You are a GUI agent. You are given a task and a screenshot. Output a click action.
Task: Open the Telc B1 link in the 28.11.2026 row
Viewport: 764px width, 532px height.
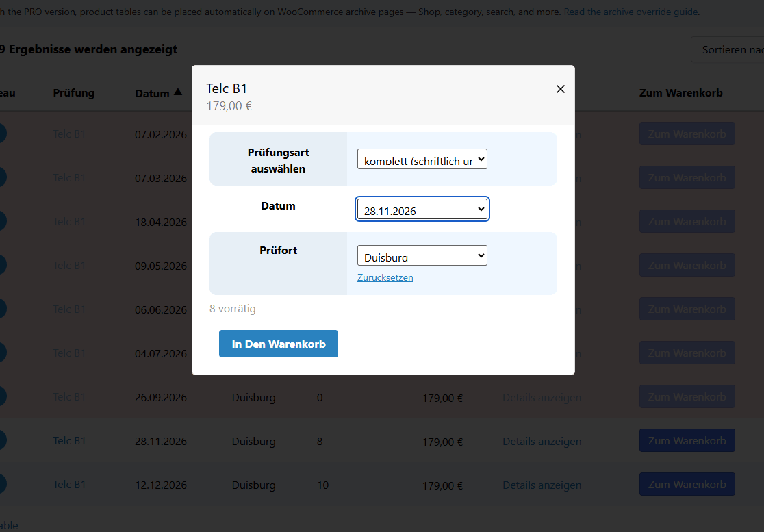coord(69,440)
